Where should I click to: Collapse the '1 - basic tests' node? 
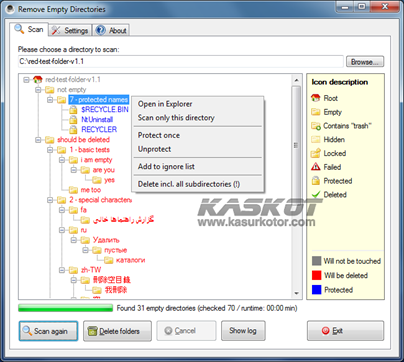click(50, 150)
